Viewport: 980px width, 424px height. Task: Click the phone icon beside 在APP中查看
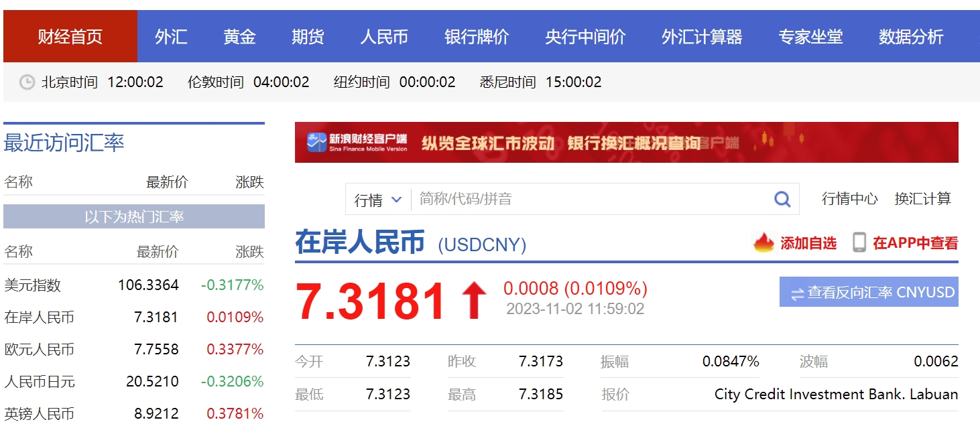859,242
